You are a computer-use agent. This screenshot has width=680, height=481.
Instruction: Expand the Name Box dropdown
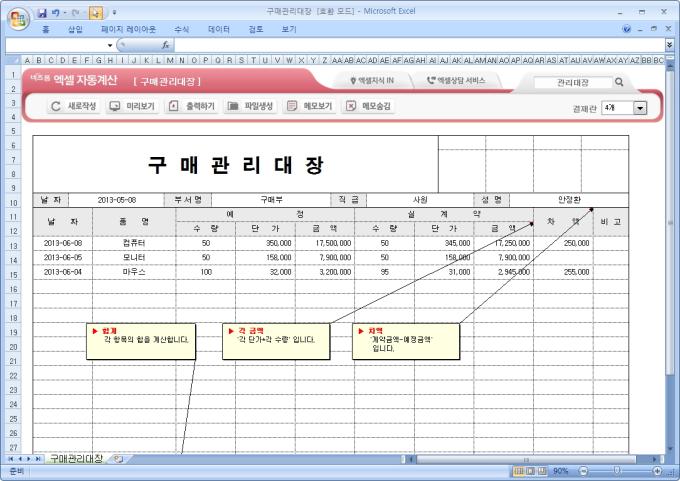coord(110,45)
